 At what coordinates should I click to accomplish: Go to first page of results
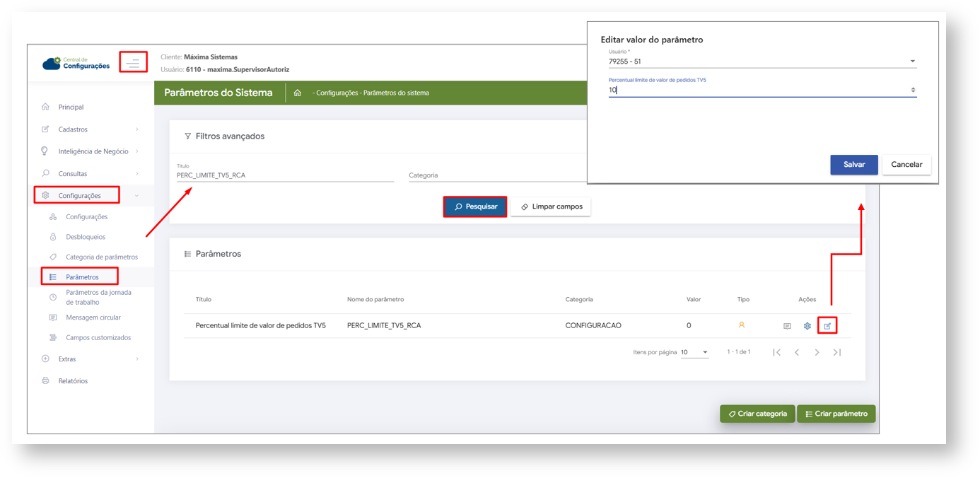click(x=776, y=352)
